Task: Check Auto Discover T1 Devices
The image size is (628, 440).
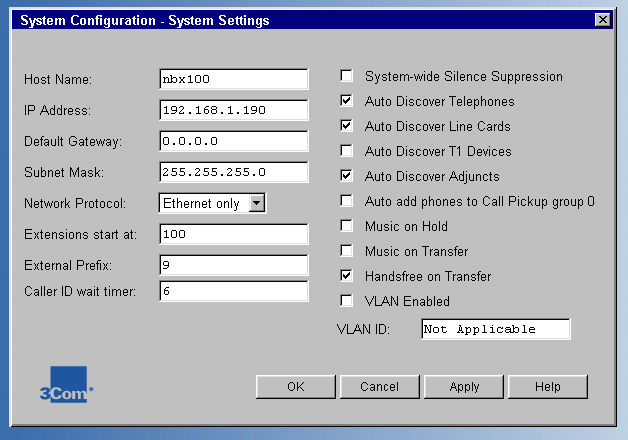Action: (347, 151)
